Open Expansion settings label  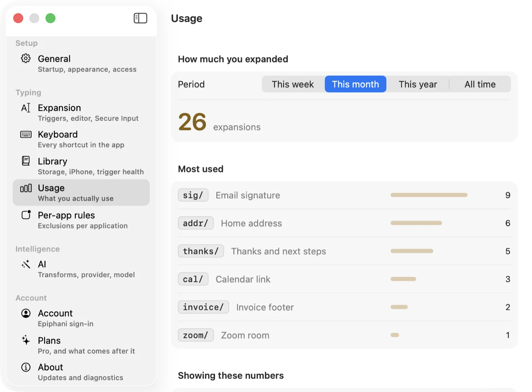pos(59,108)
